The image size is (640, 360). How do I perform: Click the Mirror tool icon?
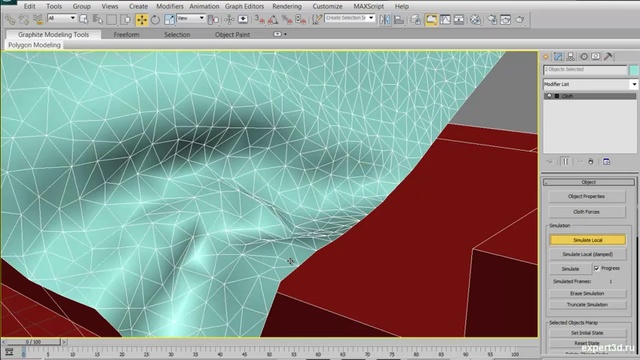coord(384,19)
